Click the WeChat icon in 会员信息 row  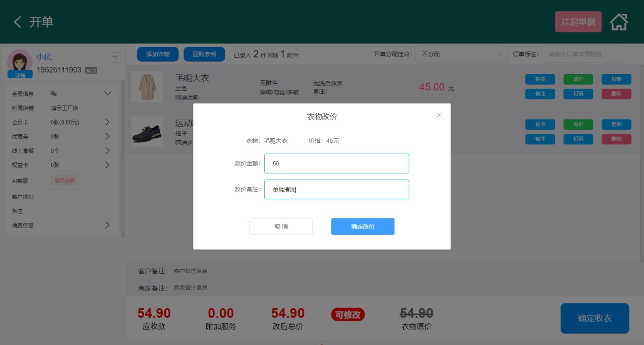click(54, 94)
